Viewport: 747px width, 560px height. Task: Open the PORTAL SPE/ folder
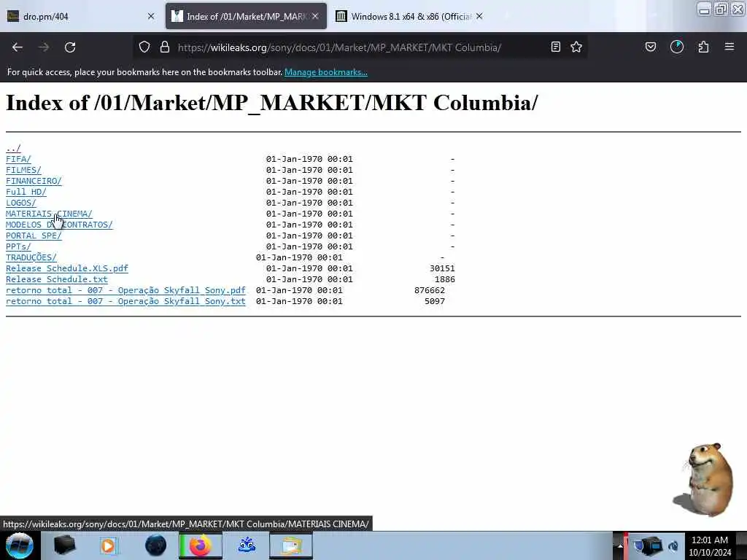coord(34,236)
